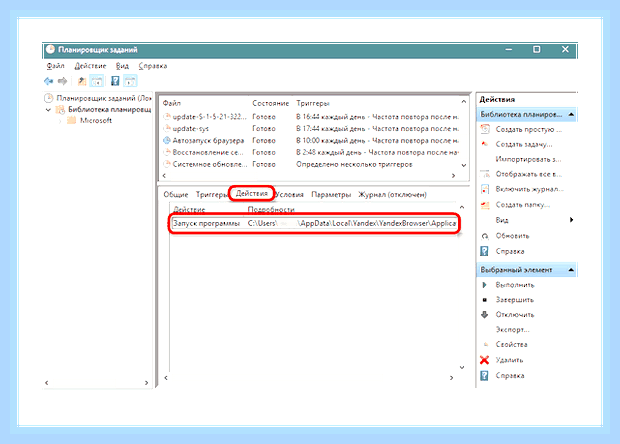The width and height of the screenshot is (620, 444).
Task: Click Отключить for selected task
Action: point(514,315)
